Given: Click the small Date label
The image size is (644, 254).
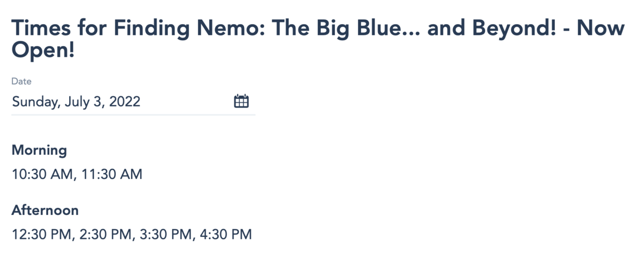Looking at the screenshot, I should coord(21,81).
